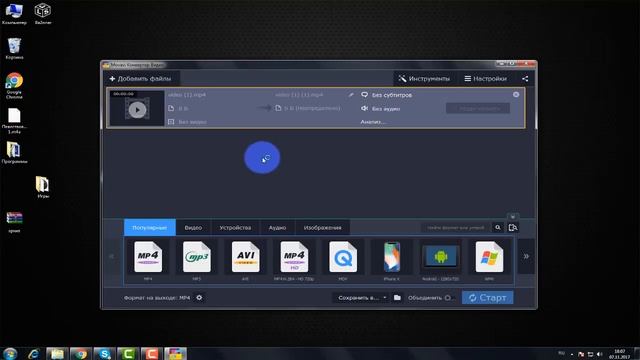Open the Программы desktop folder
The height and width of the screenshot is (360, 640).
tap(14, 152)
